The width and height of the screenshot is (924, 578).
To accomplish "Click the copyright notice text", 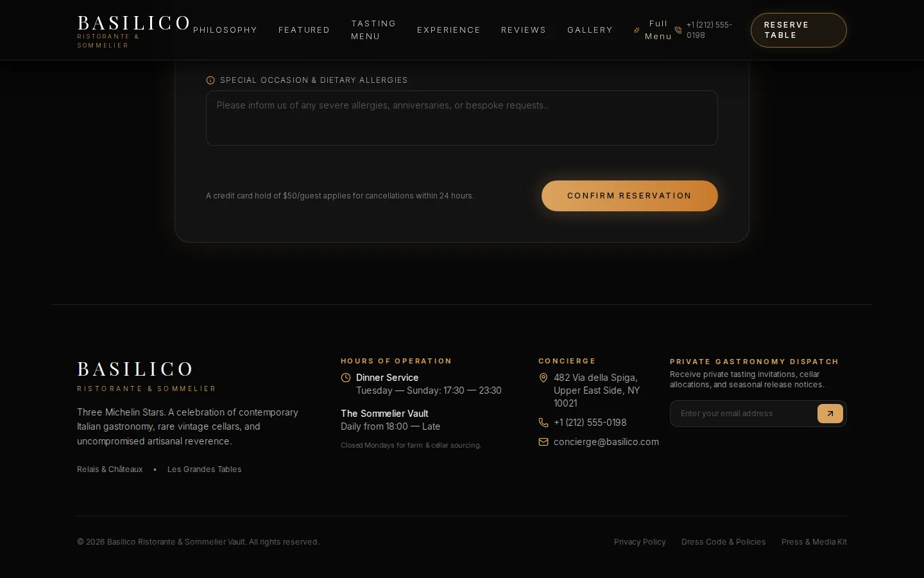I will click(x=198, y=542).
